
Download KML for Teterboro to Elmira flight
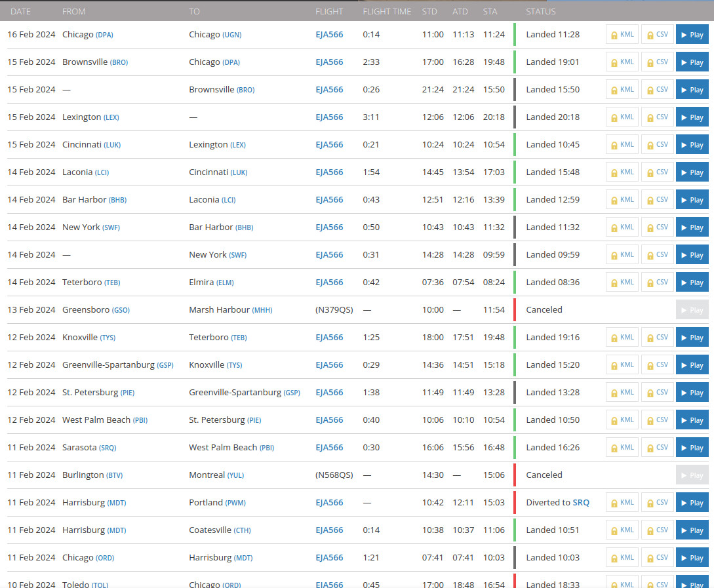coord(622,283)
